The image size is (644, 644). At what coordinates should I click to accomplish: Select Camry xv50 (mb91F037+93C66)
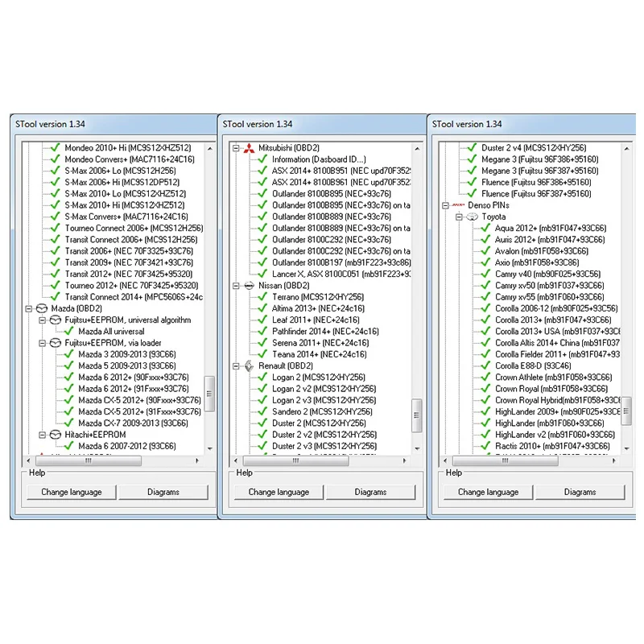(550, 286)
